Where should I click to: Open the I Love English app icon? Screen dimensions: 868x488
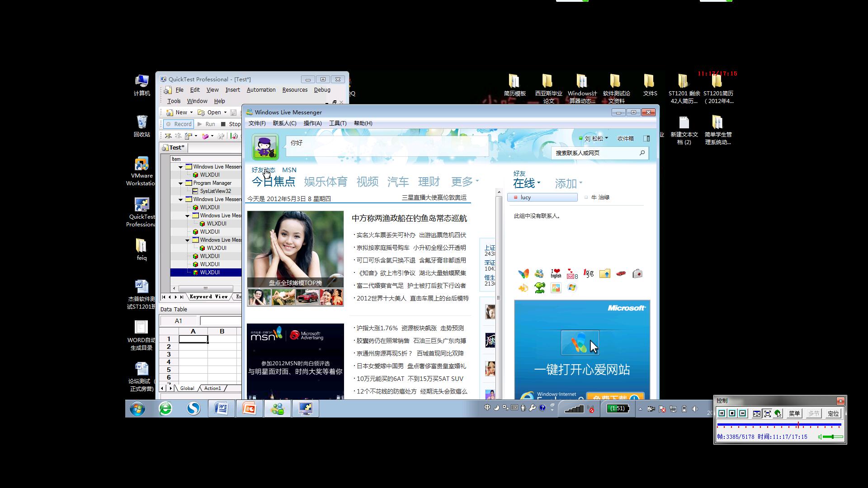click(556, 274)
